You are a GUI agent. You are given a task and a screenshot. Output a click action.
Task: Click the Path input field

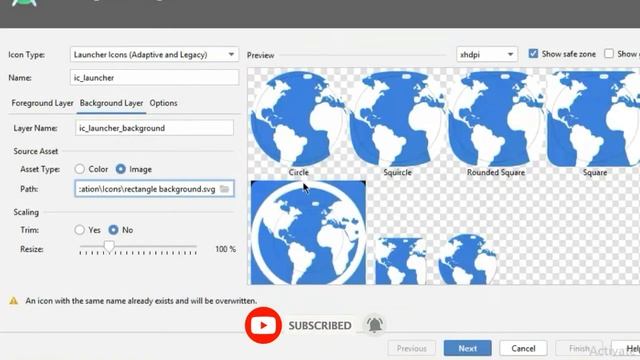[x=154, y=189]
